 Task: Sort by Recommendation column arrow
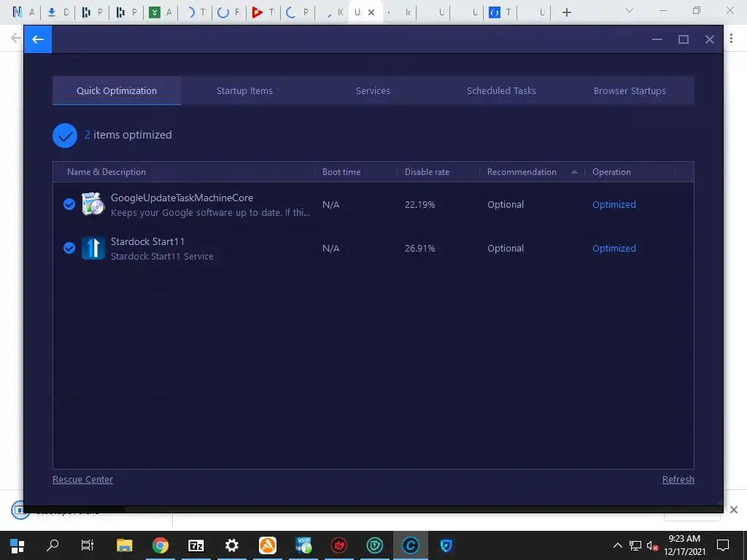575,172
